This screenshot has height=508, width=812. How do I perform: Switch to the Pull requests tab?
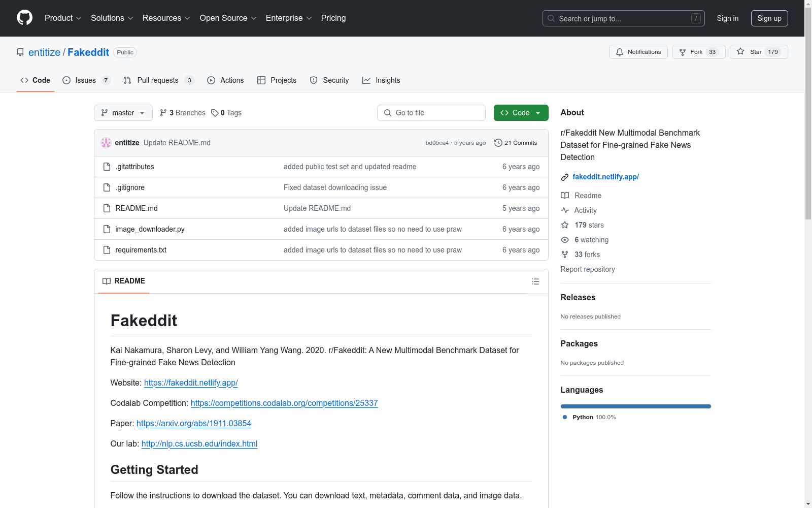coord(159,80)
